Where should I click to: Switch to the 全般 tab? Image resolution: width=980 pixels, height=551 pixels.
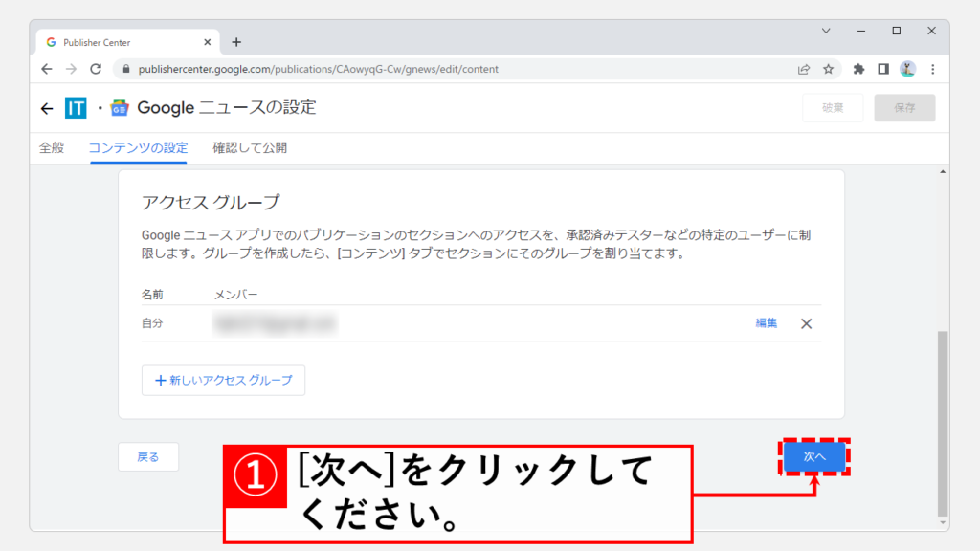pos(52,148)
